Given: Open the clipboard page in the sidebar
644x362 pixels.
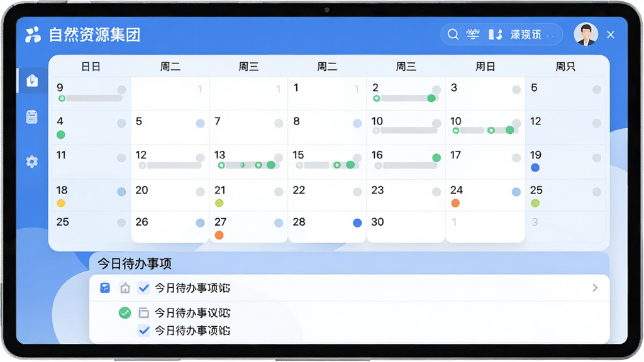Looking at the screenshot, I should (32, 117).
